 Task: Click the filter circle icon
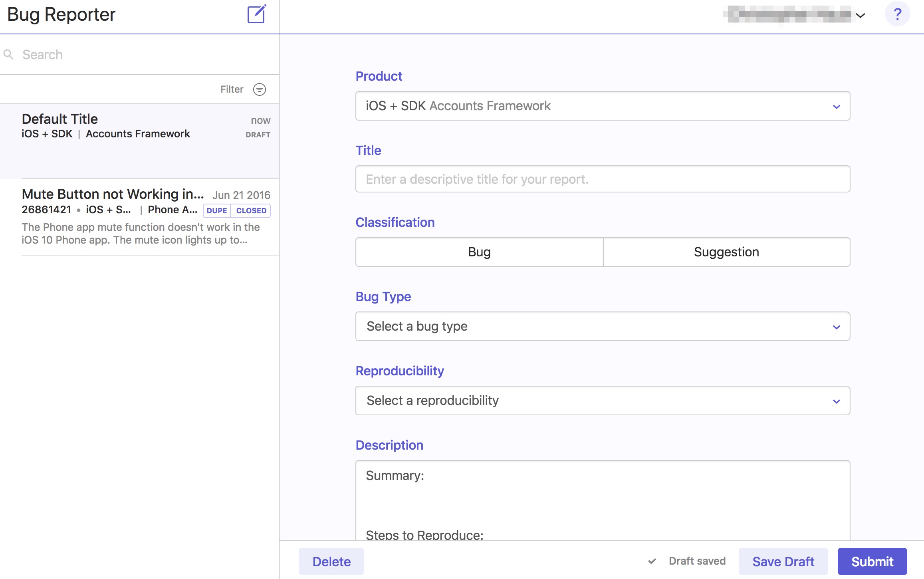tap(260, 89)
